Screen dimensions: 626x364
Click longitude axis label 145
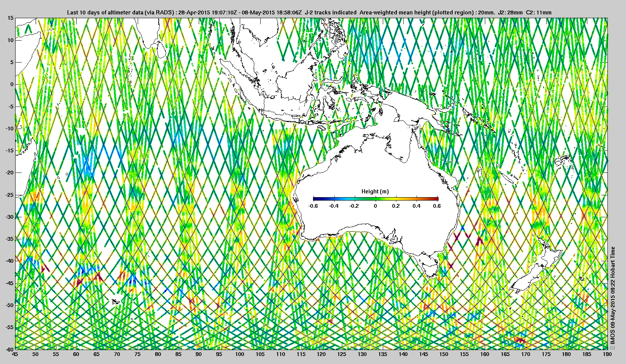point(423,354)
